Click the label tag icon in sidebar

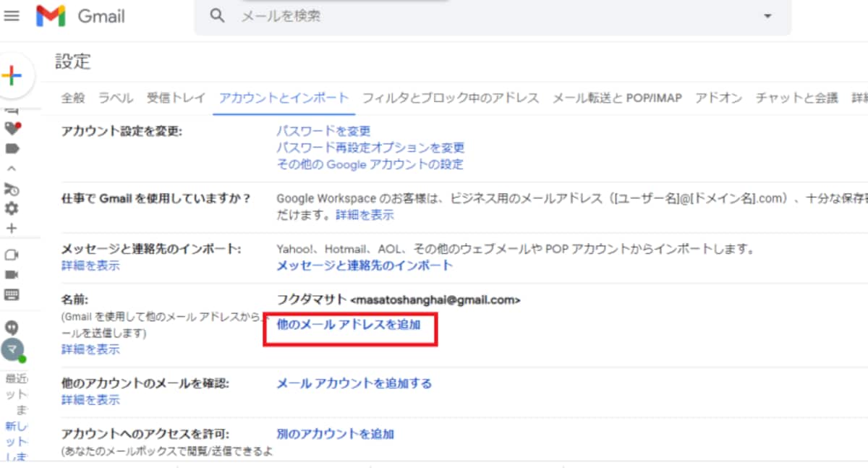[12, 148]
